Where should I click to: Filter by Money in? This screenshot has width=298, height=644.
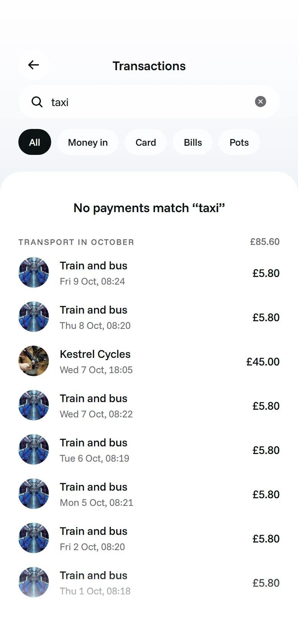pos(88,142)
